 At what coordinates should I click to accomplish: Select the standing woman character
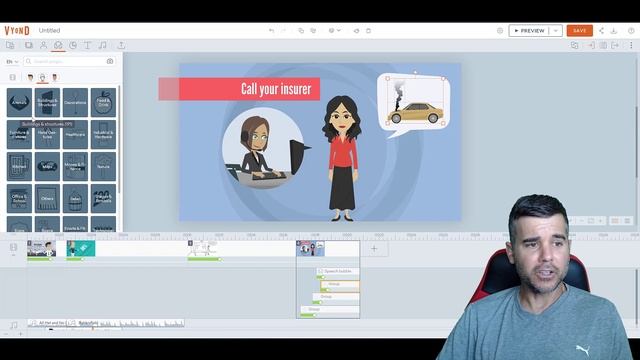342,158
